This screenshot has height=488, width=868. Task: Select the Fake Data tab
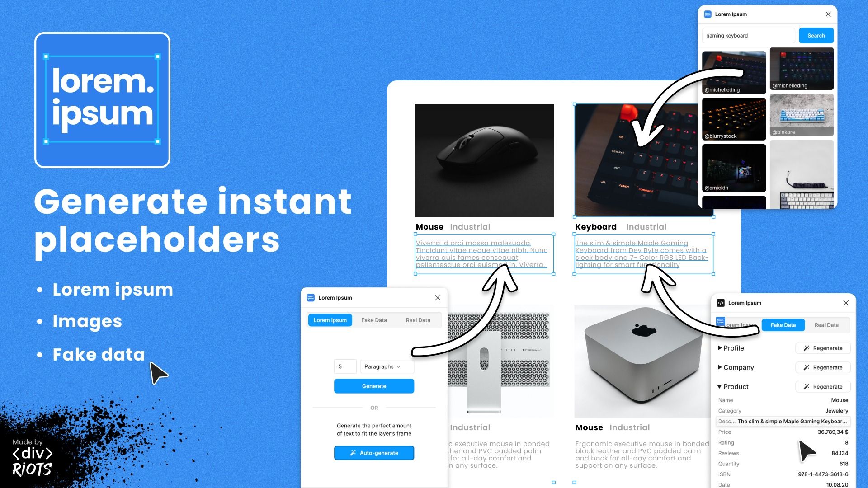pyautogui.click(x=374, y=320)
